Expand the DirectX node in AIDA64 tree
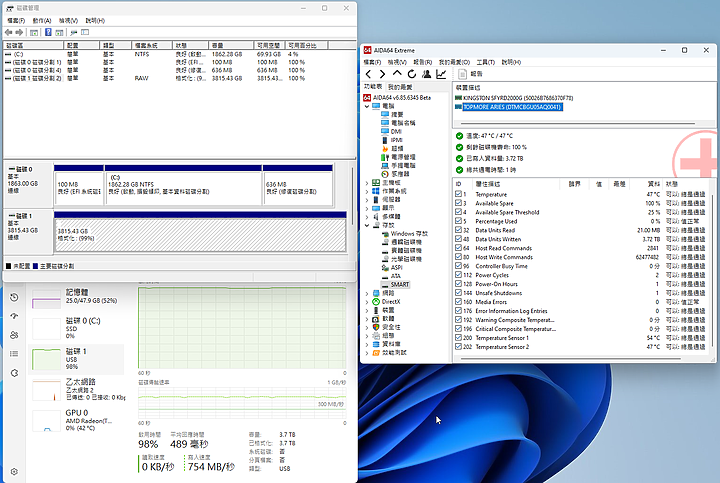This screenshot has width=720, height=483. point(367,302)
